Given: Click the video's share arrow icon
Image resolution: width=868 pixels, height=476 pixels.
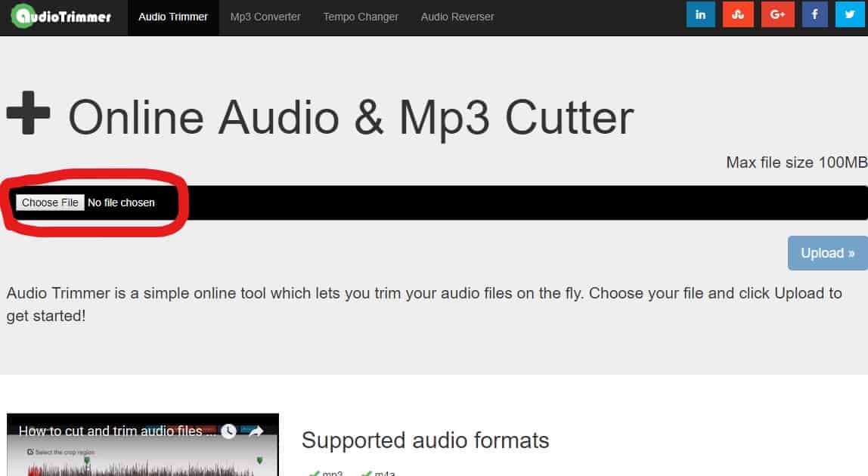Looking at the screenshot, I should pyautogui.click(x=256, y=431).
